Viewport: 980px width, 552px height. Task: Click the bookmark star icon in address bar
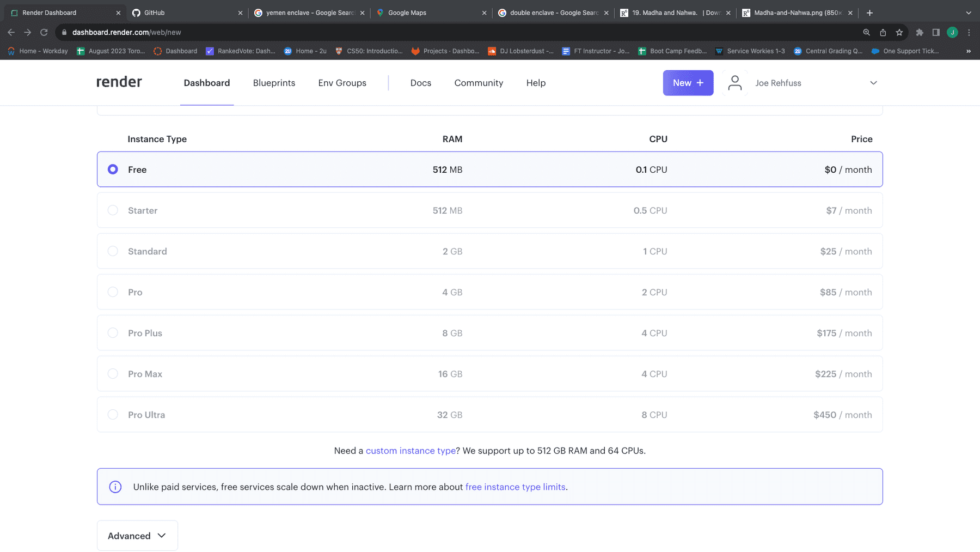[899, 32]
